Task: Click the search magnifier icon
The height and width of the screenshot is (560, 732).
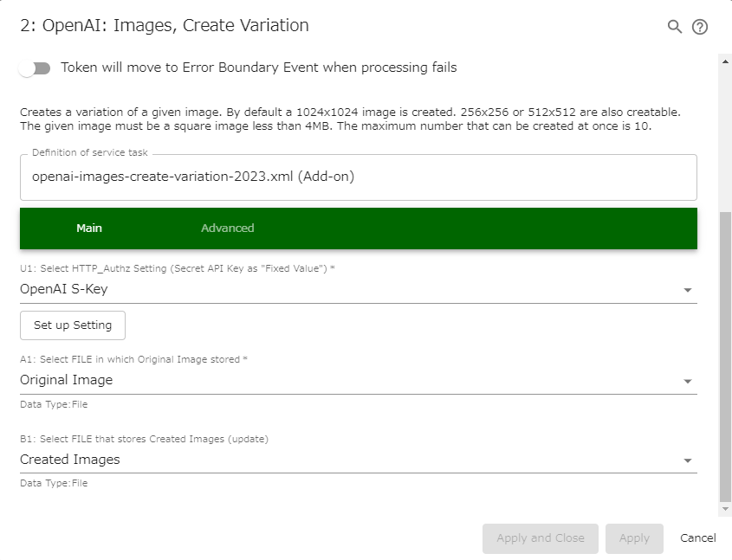Action: click(674, 26)
